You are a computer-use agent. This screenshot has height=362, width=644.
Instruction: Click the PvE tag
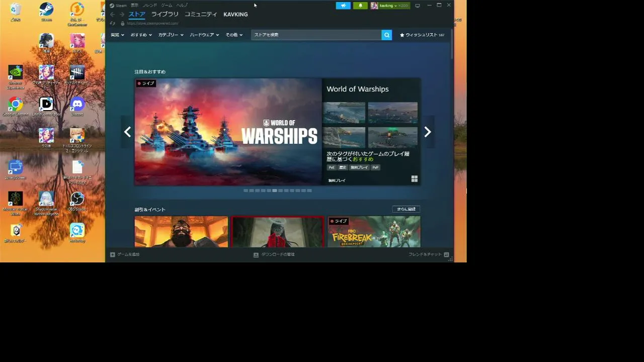(x=332, y=167)
